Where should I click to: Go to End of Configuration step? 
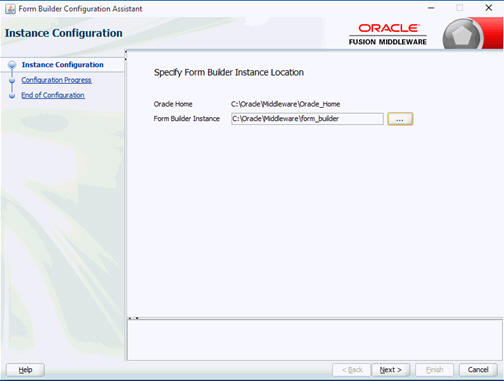tap(53, 95)
